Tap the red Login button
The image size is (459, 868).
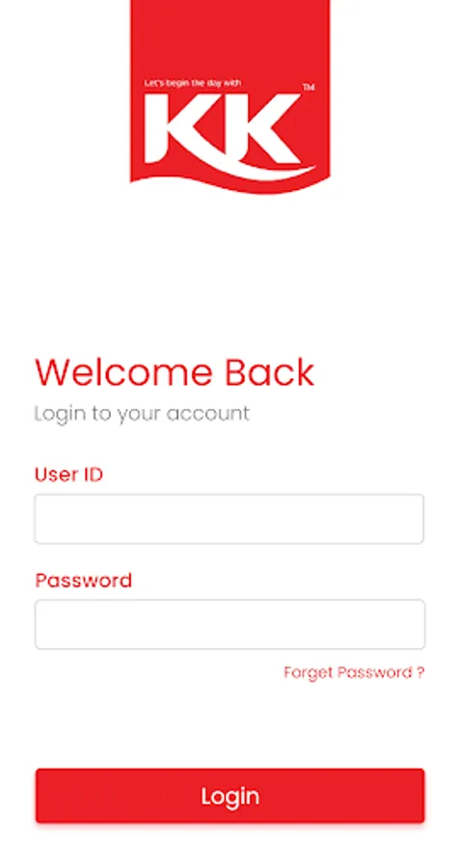[229, 796]
